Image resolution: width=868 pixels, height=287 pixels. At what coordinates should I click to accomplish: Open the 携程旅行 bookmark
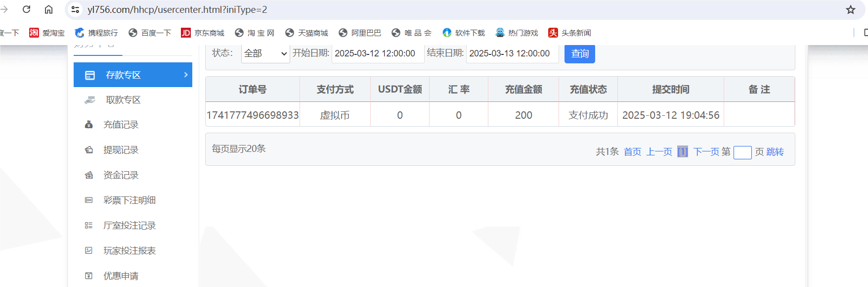click(96, 33)
